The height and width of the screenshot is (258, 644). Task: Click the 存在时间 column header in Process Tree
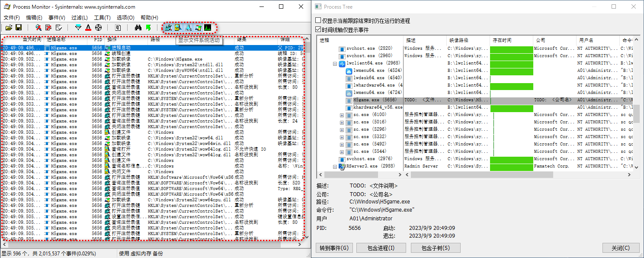coord(511,40)
